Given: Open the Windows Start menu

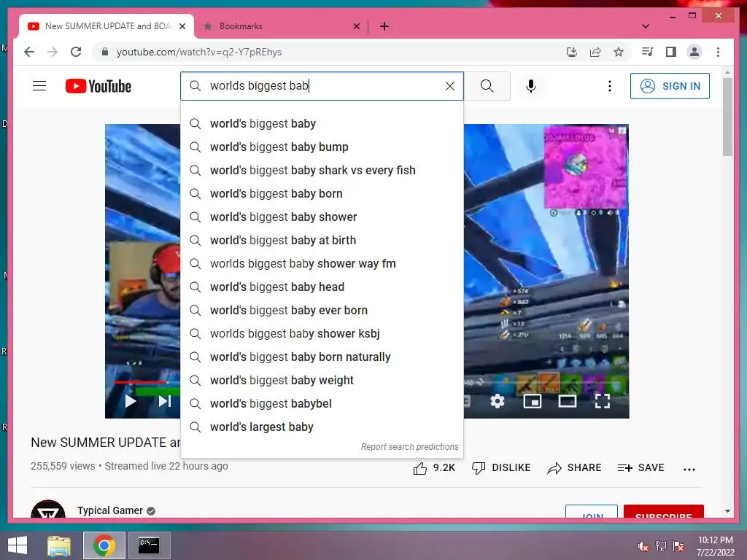Looking at the screenshot, I should [x=18, y=545].
